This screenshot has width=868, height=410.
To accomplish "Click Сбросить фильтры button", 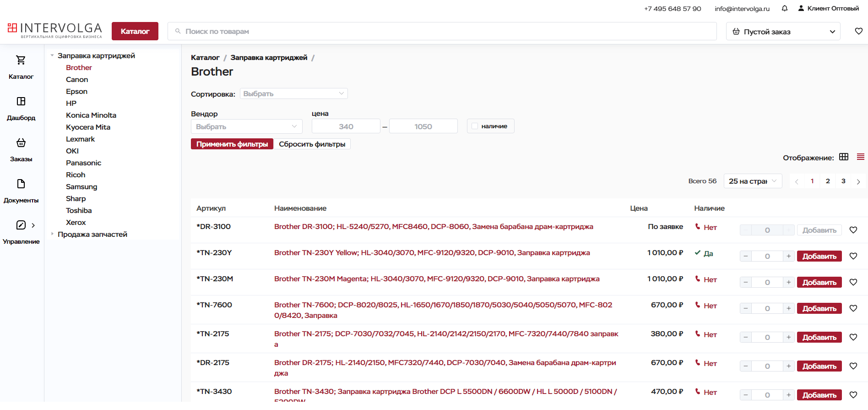I will tap(312, 144).
